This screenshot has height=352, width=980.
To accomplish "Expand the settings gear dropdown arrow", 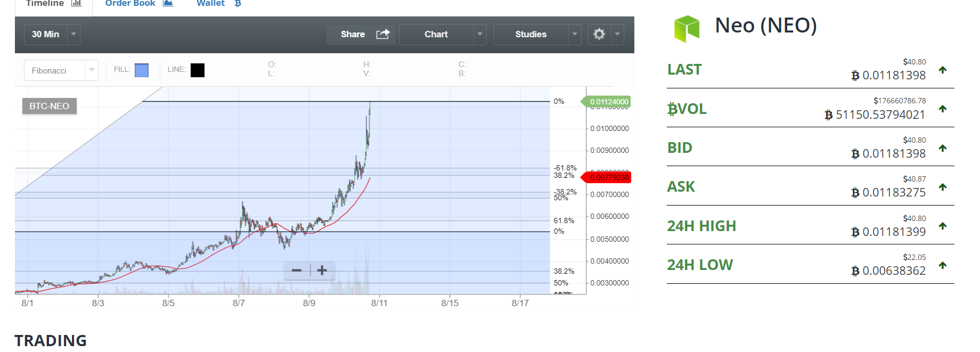I will click(x=617, y=34).
